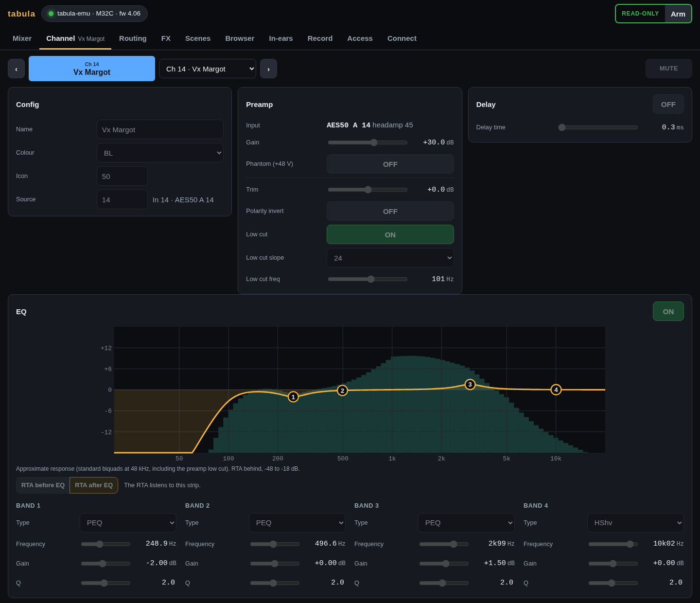Go to the previous channel arrow
Image resolution: width=700 pixels, height=603 pixels.
(16, 69)
